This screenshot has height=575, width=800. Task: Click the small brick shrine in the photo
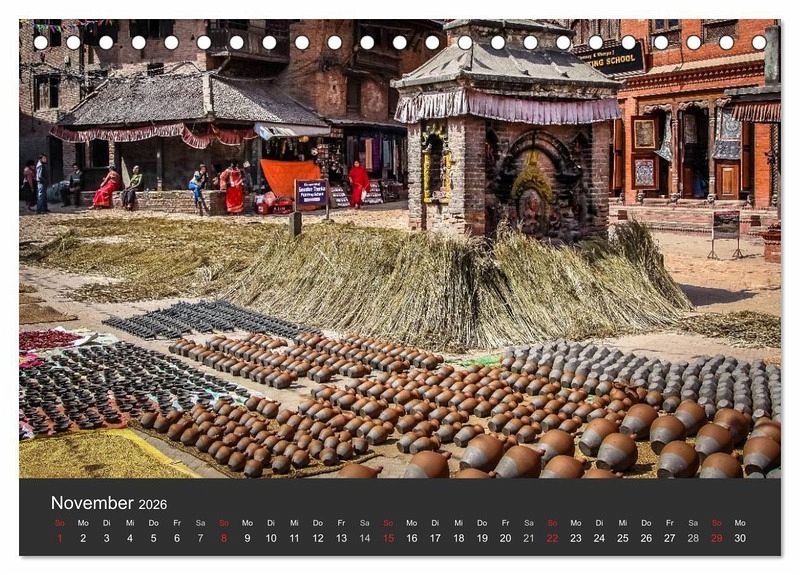(x=508, y=150)
